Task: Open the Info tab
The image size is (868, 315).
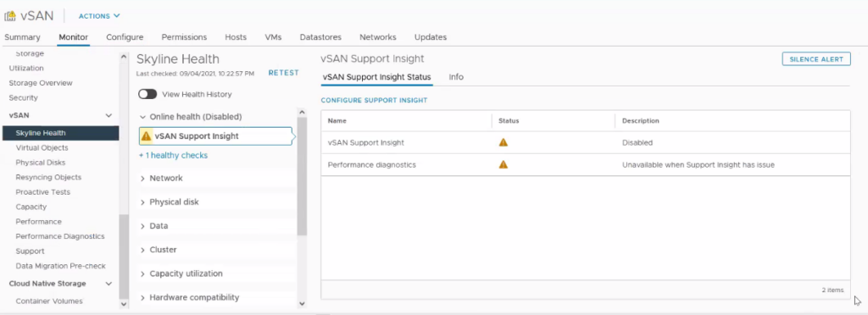Action: click(456, 77)
